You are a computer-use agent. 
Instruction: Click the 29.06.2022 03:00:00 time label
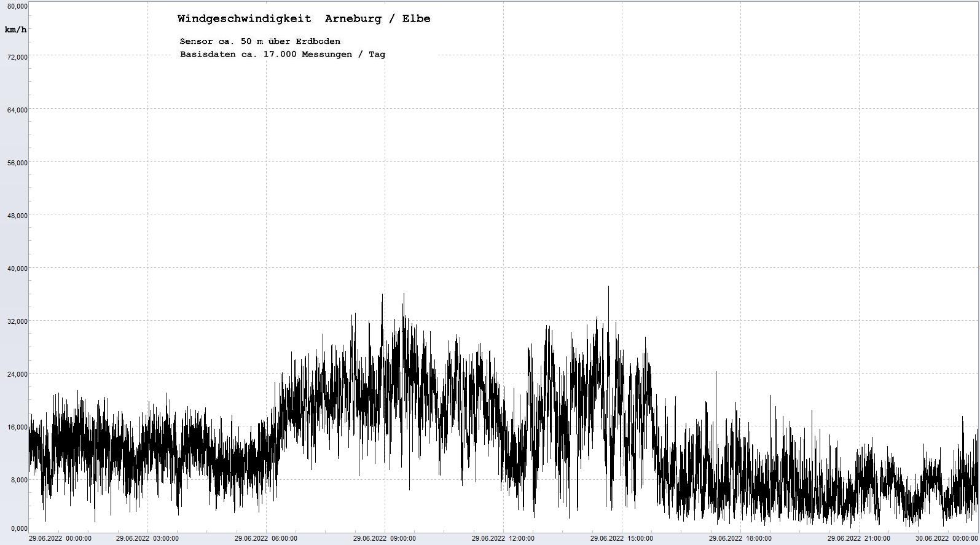point(147,539)
